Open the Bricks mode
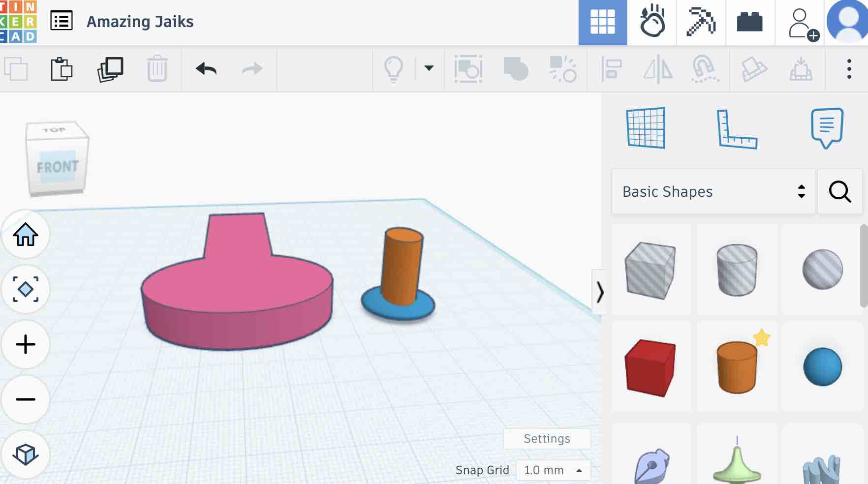 [750, 22]
